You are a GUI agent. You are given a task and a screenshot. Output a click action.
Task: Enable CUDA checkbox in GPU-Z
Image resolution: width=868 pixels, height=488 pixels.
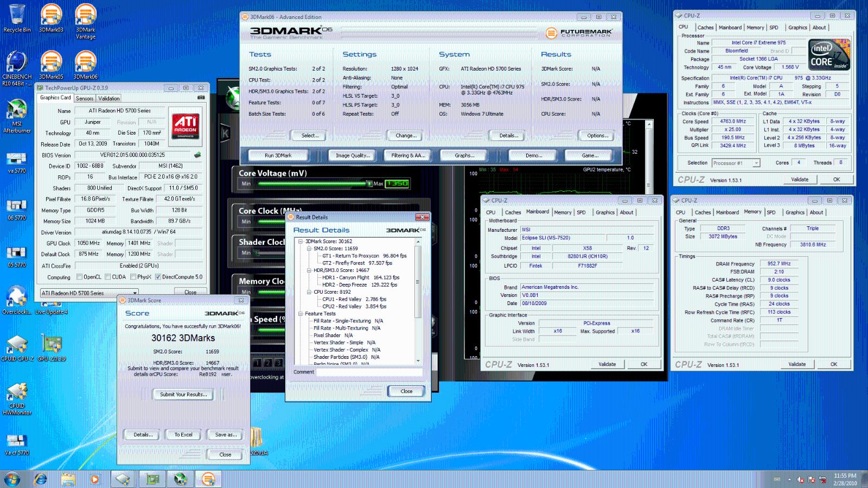coord(108,277)
